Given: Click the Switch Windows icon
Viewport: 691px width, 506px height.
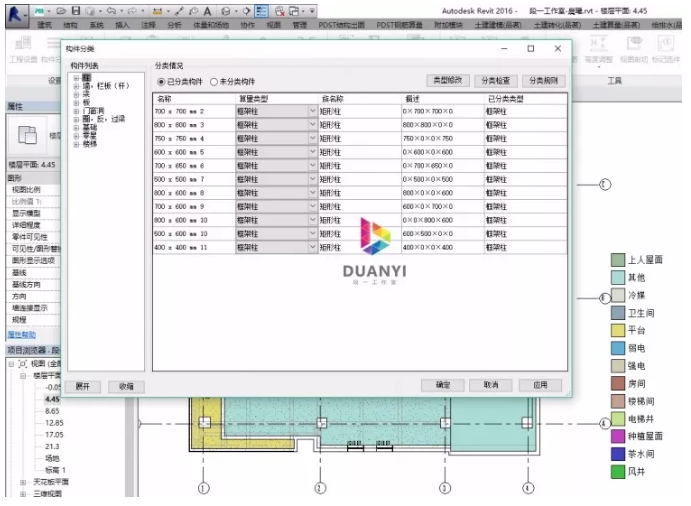Looking at the screenshot, I should (x=294, y=11).
